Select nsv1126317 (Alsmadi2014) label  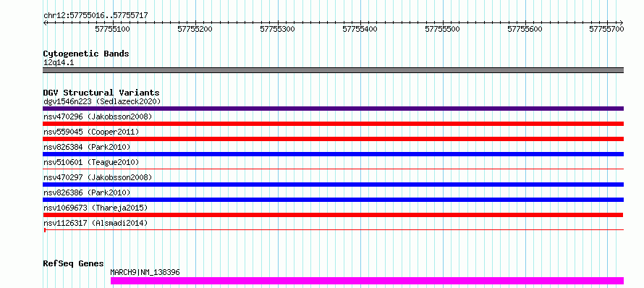click(x=96, y=223)
